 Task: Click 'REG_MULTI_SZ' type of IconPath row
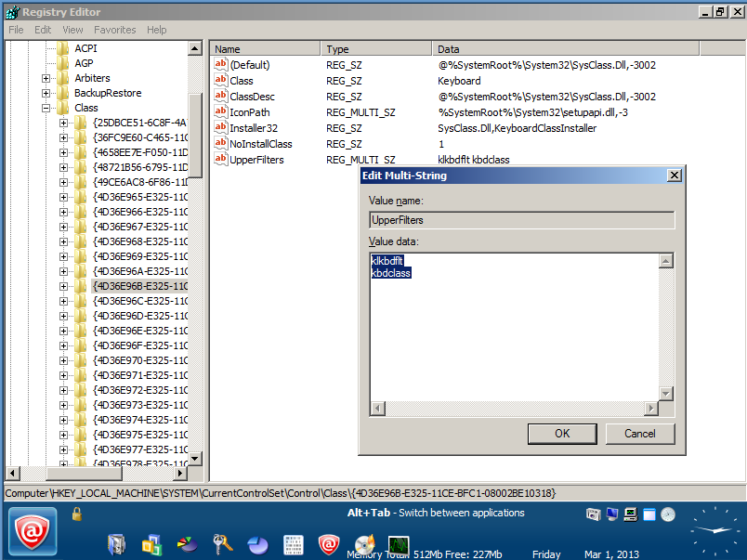click(x=360, y=112)
